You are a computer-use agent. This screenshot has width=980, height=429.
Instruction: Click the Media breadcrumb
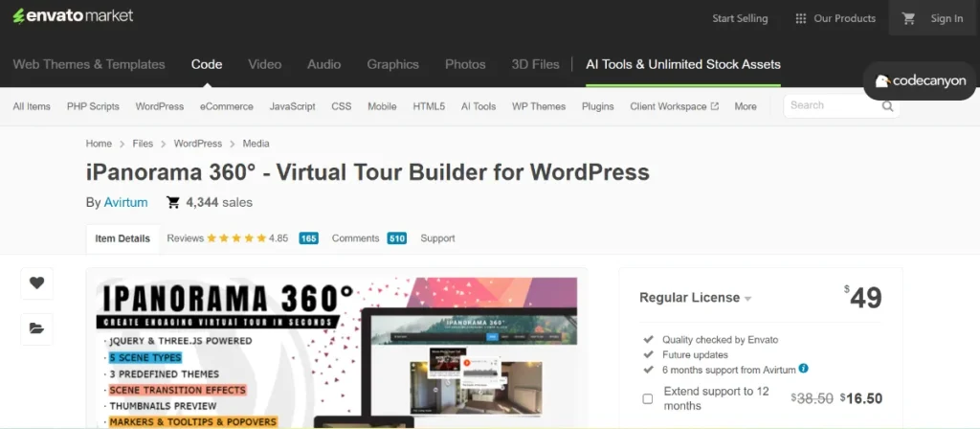[x=256, y=144]
